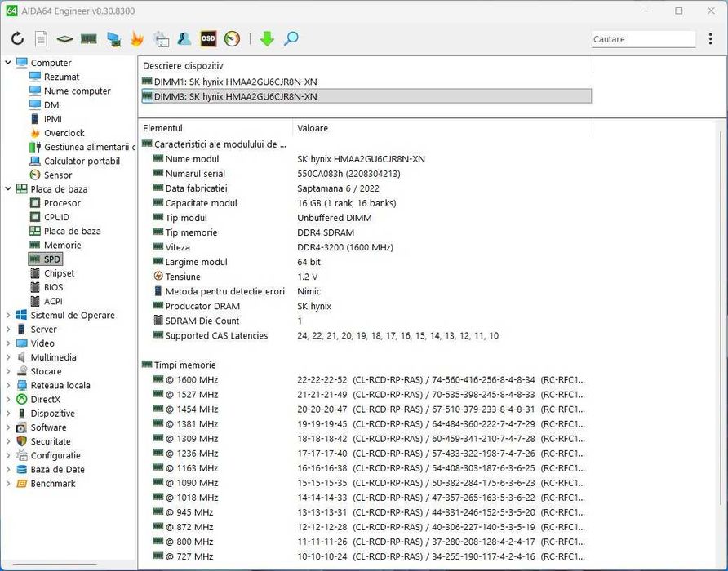This screenshot has width=728, height=571.
Task: Collapse the top-level Placa de baza tree node
Action: pyautogui.click(x=8, y=188)
